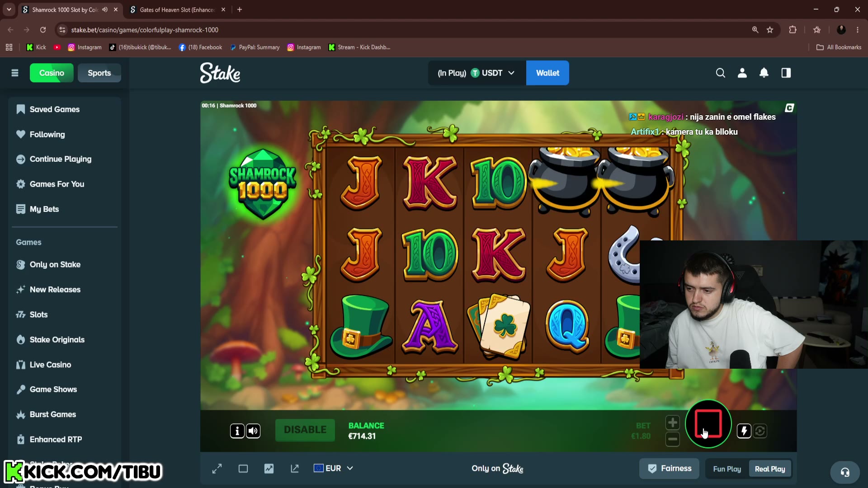Open the browser apps grid
The image size is (868, 488).
(9, 47)
